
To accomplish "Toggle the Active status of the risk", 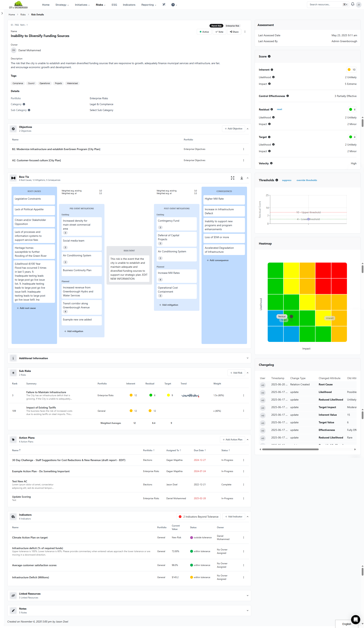I will click(204, 32).
